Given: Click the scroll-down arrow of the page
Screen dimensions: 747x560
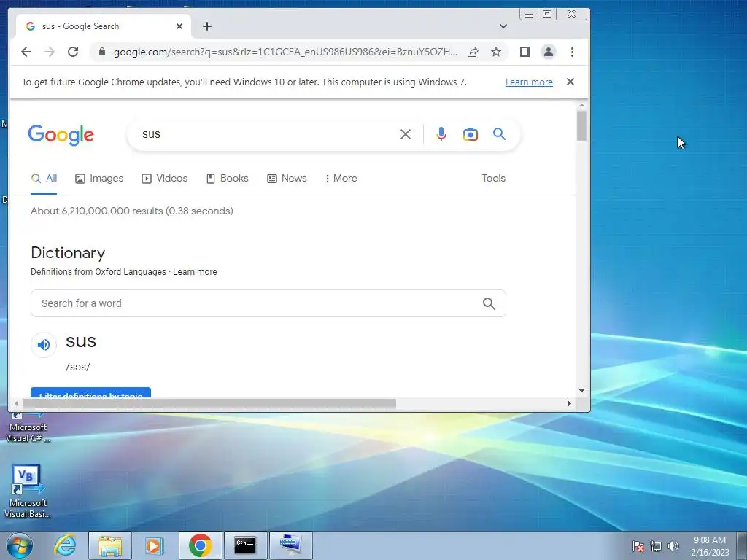Looking at the screenshot, I should pos(581,391).
